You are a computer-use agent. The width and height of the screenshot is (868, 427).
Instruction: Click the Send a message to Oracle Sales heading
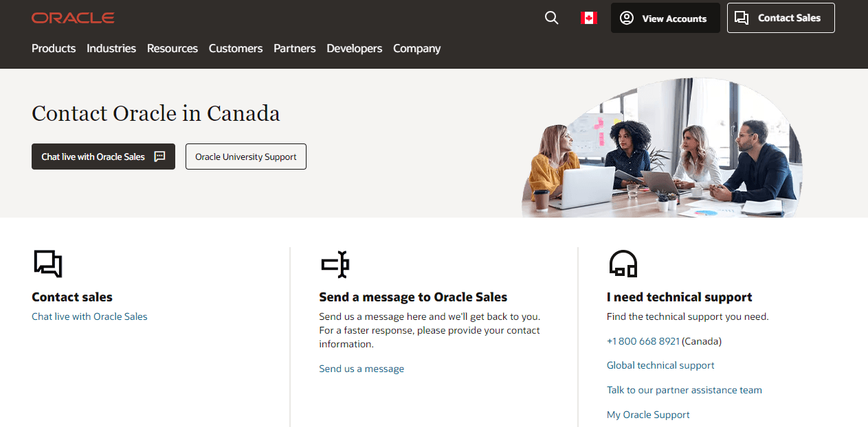click(413, 297)
